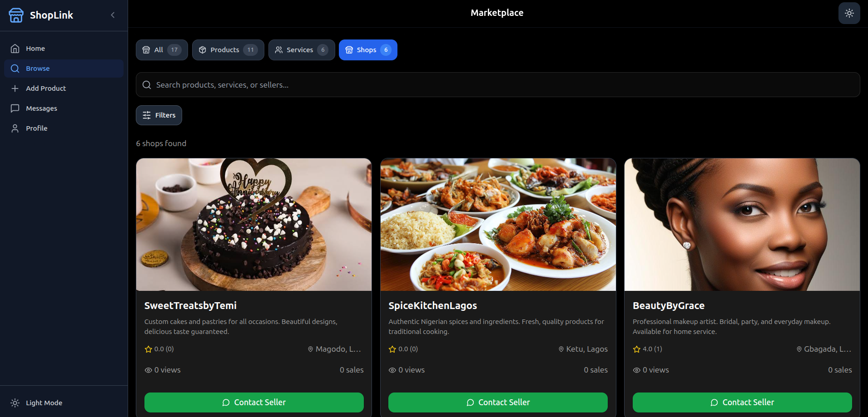The image size is (868, 417).
Task: Contact Seller for SpiceKitchenLagos
Action: (498, 402)
